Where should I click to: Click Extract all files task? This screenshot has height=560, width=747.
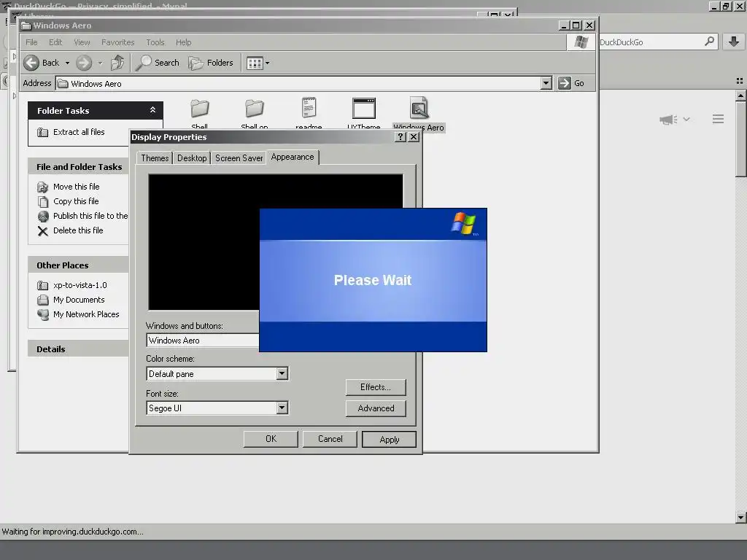[79, 132]
